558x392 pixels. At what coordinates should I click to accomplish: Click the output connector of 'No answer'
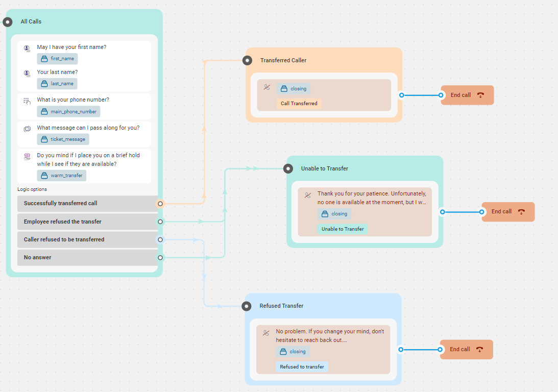click(x=160, y=258)
